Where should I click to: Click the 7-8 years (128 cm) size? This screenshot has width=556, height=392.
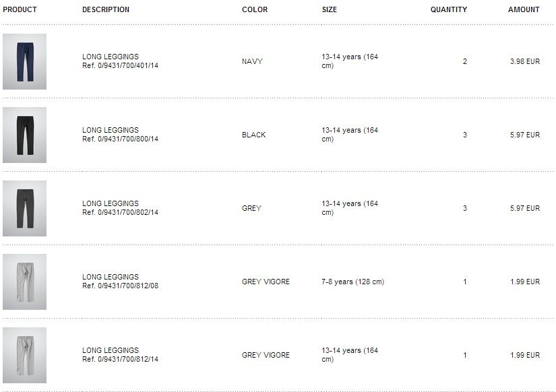tap(352, 282)
